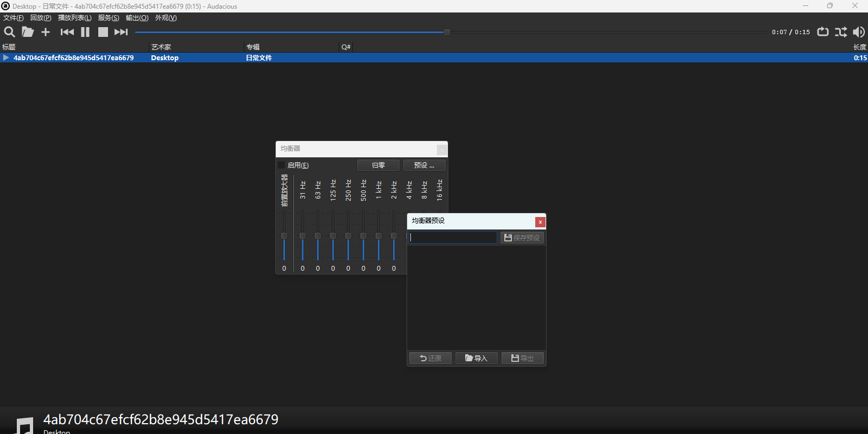Close the 均衡器预设 dialog
The image size is (868, 434).
pyautogui.click(x=540, y=222)
